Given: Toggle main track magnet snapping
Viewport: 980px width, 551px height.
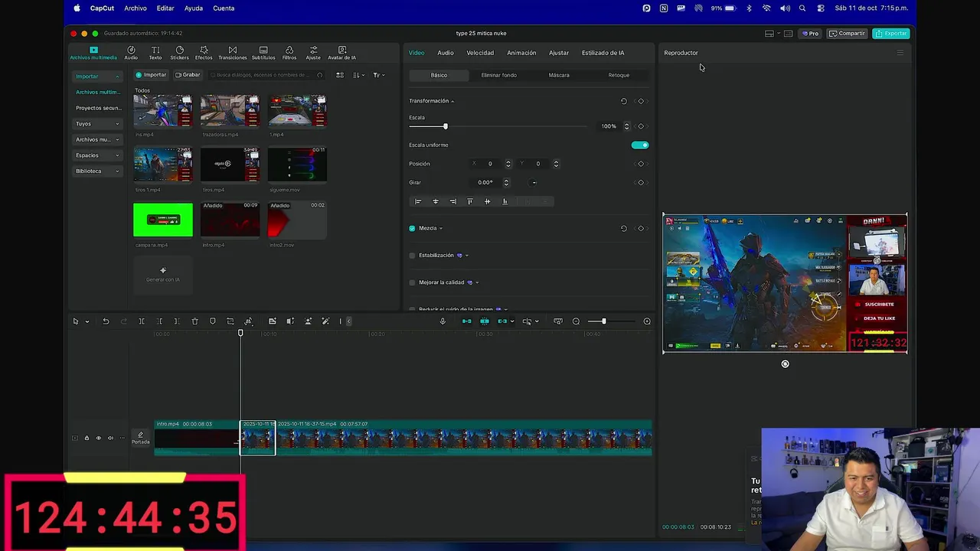Looking at the screenshot, I should 467,321.
